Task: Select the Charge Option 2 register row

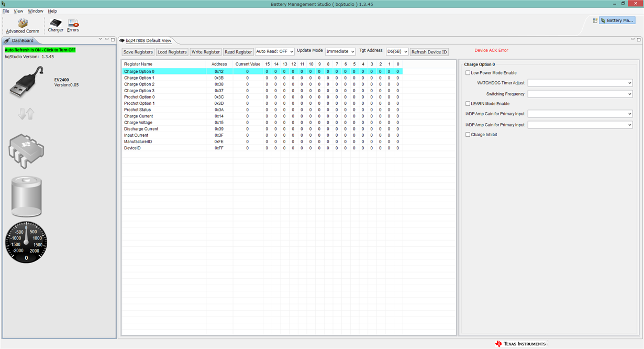Action: [x=262, y=84]
